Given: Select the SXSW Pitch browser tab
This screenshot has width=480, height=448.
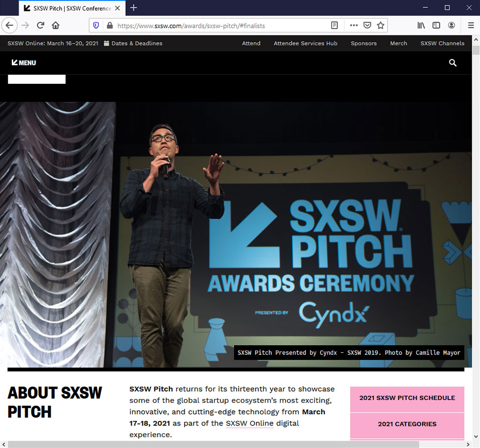Looking at the screenshot, I should 72,8.
